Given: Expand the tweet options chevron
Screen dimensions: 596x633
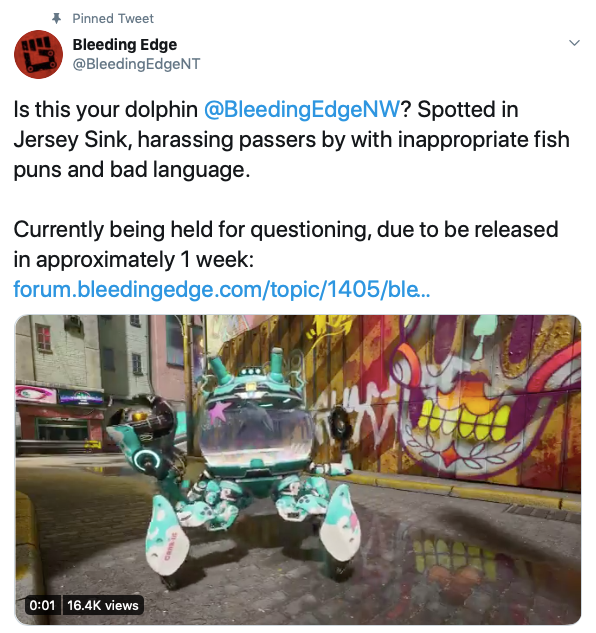Looking at the screenshot, I should (574, 43).
